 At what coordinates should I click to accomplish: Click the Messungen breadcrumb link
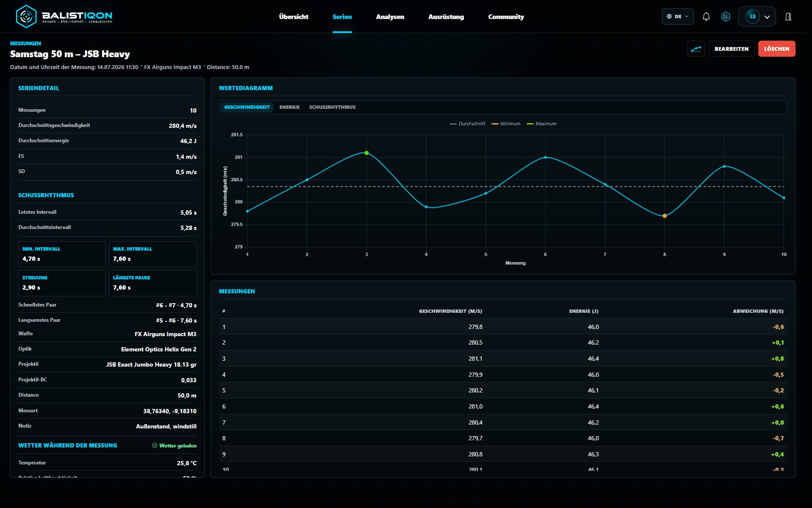[25, 43]
